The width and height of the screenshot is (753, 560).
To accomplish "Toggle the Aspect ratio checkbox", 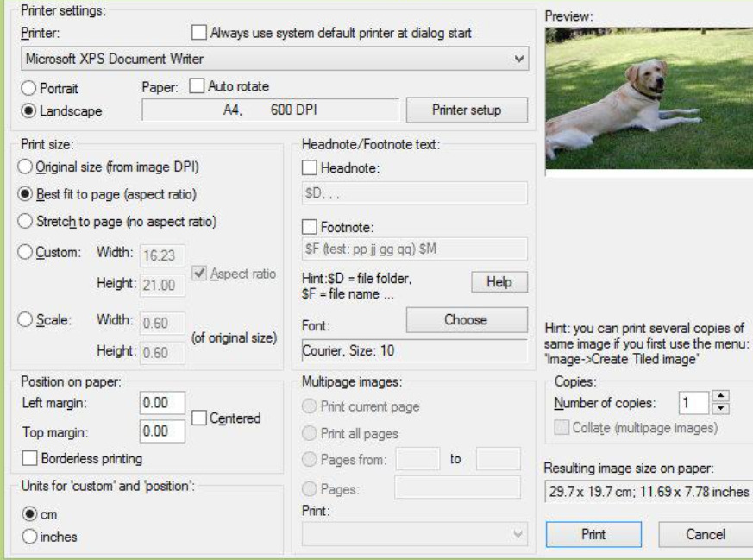I will [x=198, y=274].
